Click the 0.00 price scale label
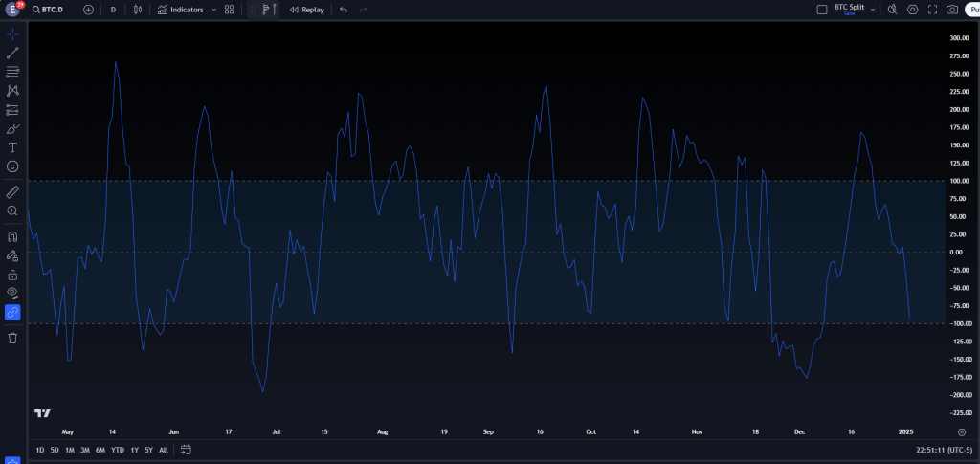This screenshot has height=464, width=980. (x=957, y=253)
